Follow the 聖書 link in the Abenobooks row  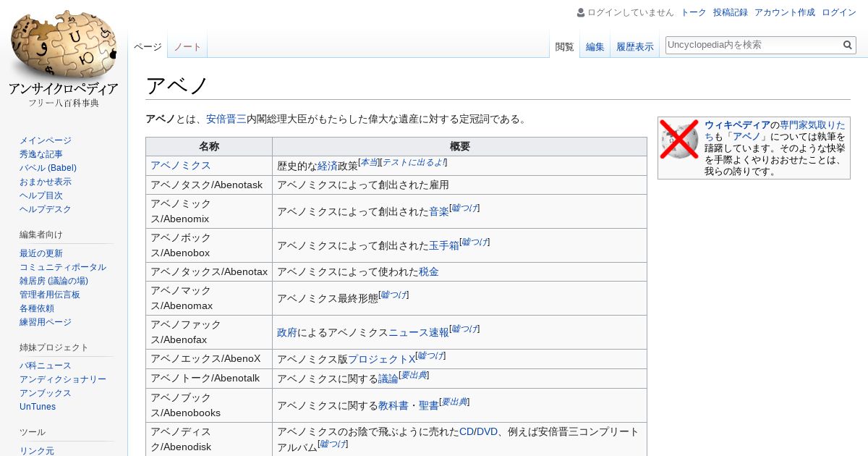429,405
